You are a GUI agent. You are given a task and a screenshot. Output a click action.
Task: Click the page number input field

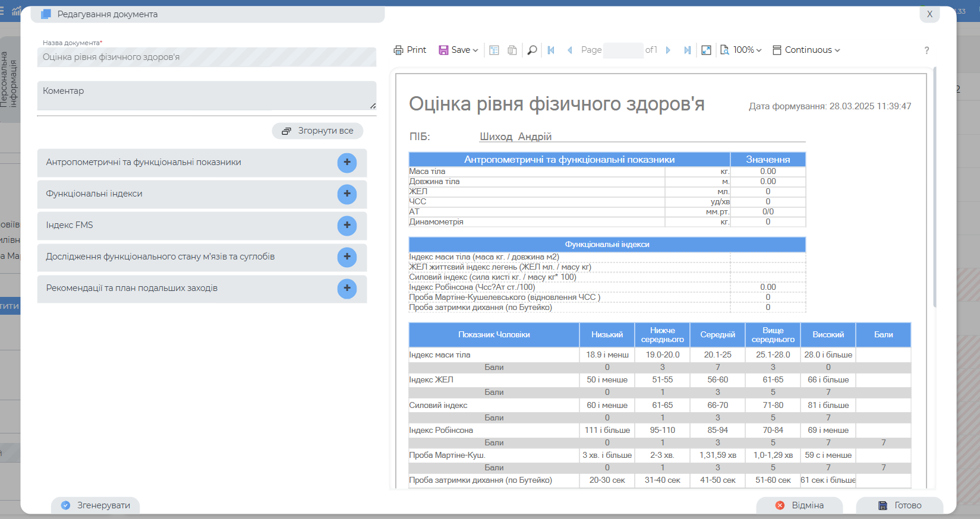pos(623,50)
